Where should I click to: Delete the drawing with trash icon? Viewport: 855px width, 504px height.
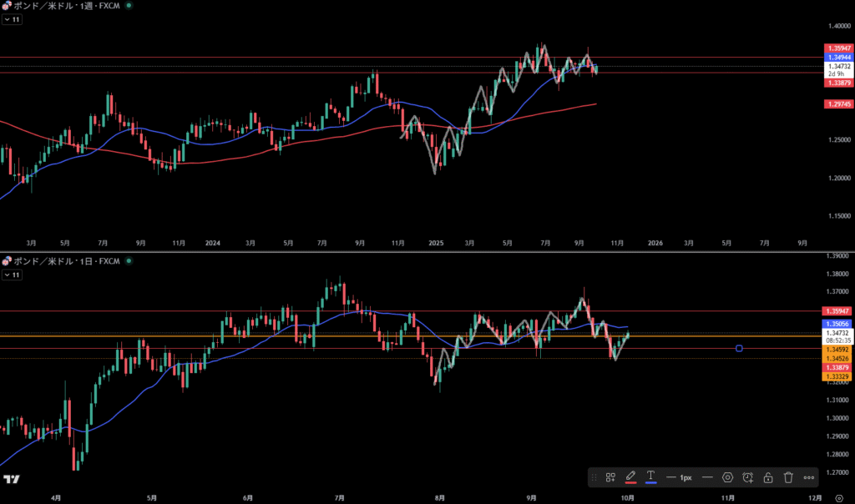click(x=788, y=477)
